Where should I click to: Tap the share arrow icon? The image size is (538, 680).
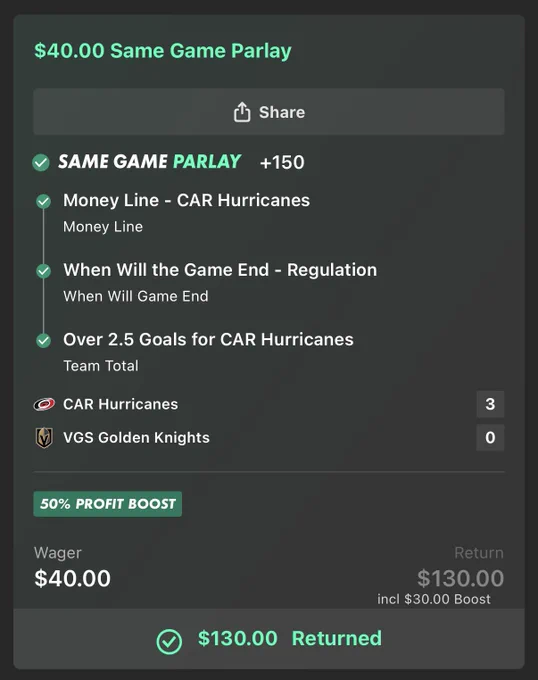pyautogui.click(x=242, y=112)
